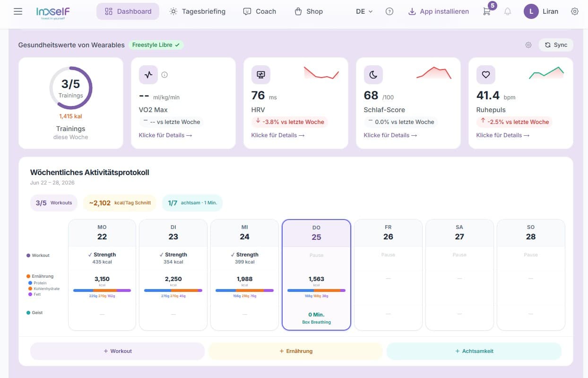Add a new Achtsamkeit entry

click(x=474, y=351)
